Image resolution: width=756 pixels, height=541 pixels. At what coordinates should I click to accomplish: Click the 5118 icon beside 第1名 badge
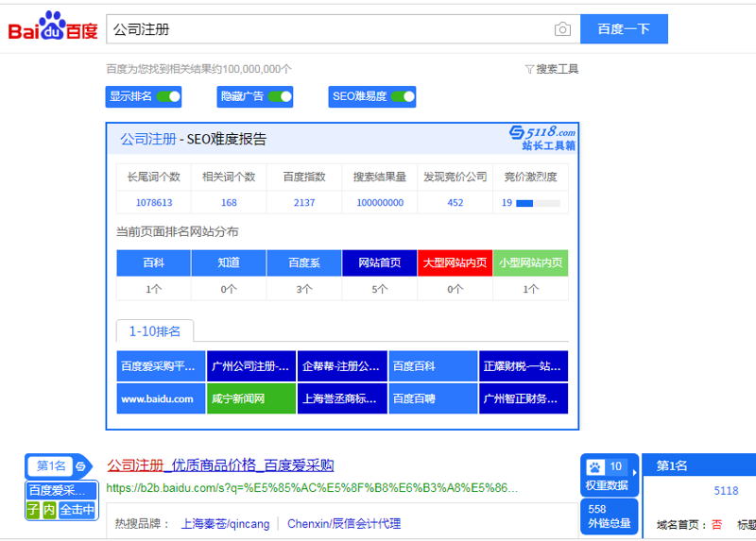(x=80, y=465)
